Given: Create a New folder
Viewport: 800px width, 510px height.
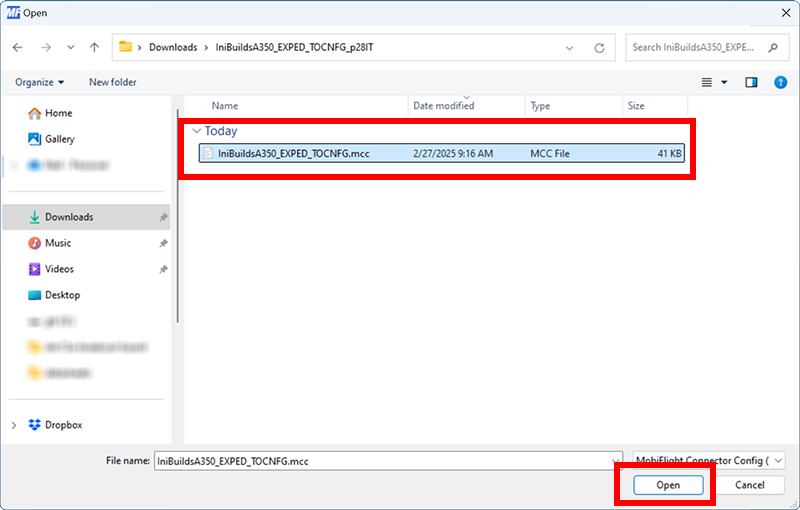Looking at the screenshot, I should pyautogui.click(x=113, y=82).
